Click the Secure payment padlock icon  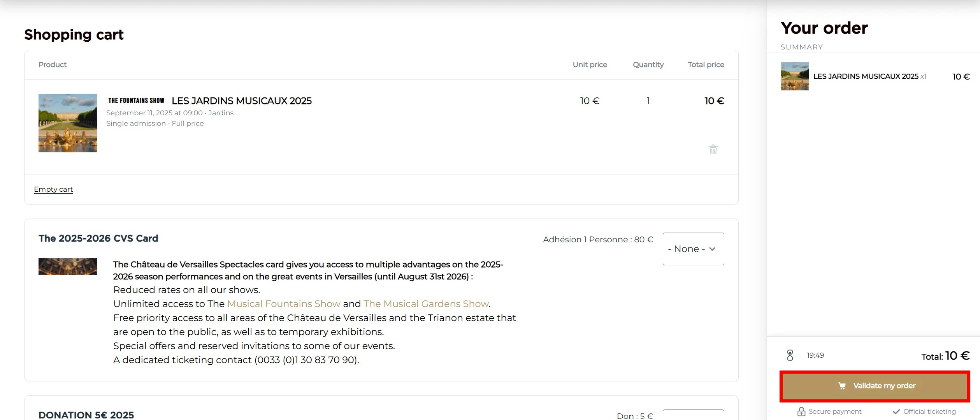[x=801, y=411]
